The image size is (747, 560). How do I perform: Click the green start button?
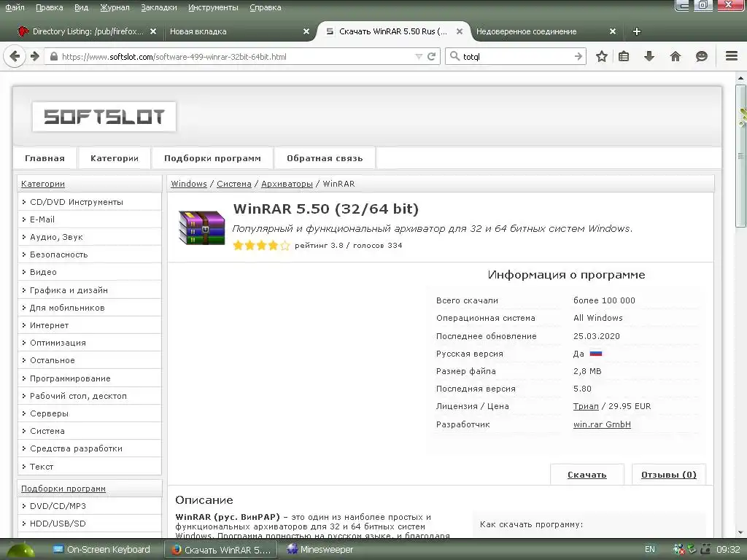coord(20,550)
